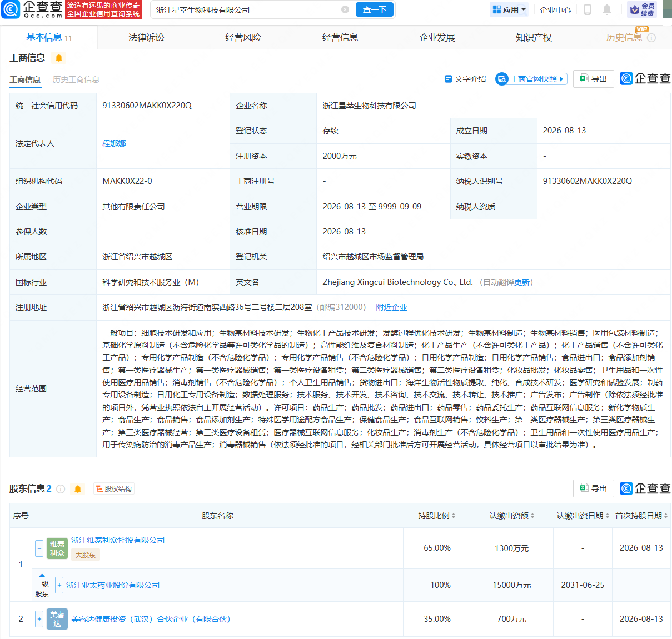This screenshot has height=639, width=672.
Task: Open 浙江亚太药业股份有限公司 company link
Action: coord(113,585)
